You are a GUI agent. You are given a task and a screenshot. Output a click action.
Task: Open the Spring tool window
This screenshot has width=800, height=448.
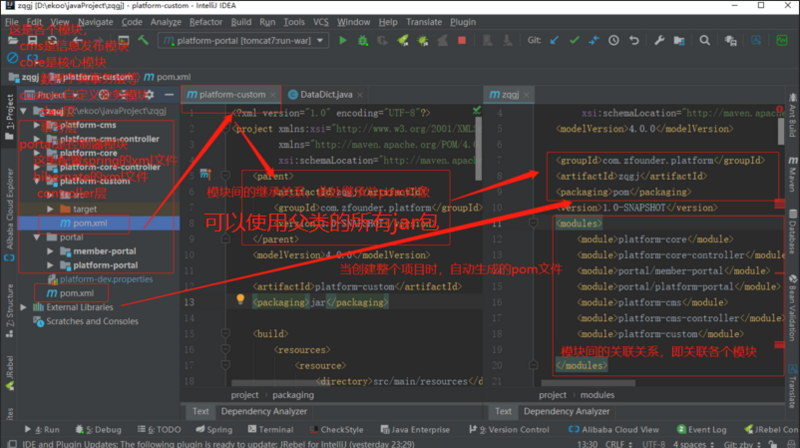(x=214, y=430)
